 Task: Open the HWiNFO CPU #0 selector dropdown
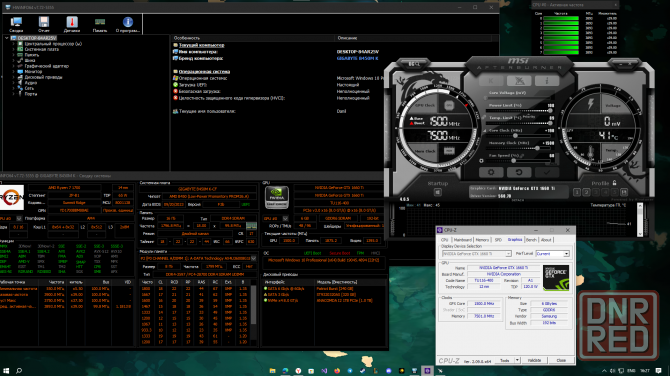pyautogui.click(x=19, y=218)
